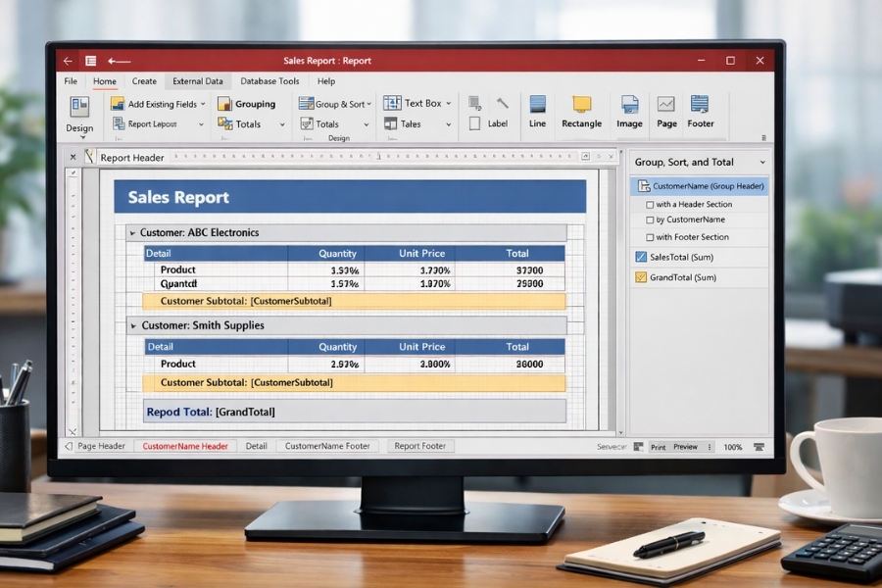
Task: Click the Report Header name field
Action: [132, 158]
